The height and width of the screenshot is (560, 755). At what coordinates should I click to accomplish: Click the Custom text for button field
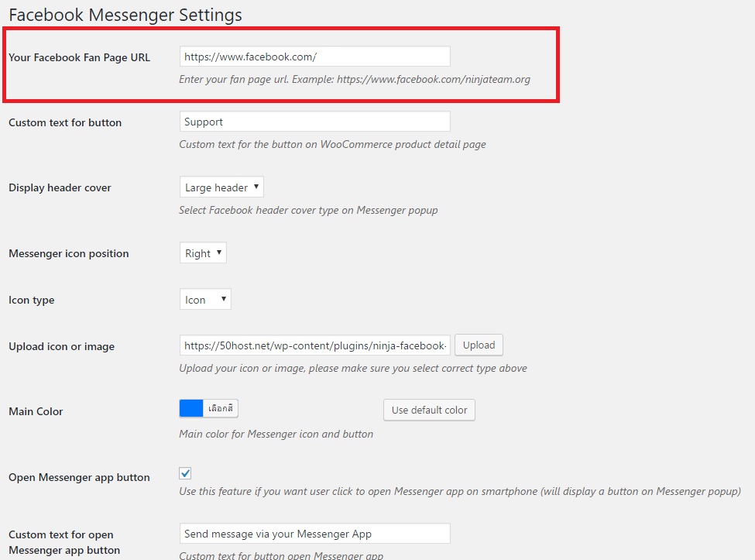[315, 122]
